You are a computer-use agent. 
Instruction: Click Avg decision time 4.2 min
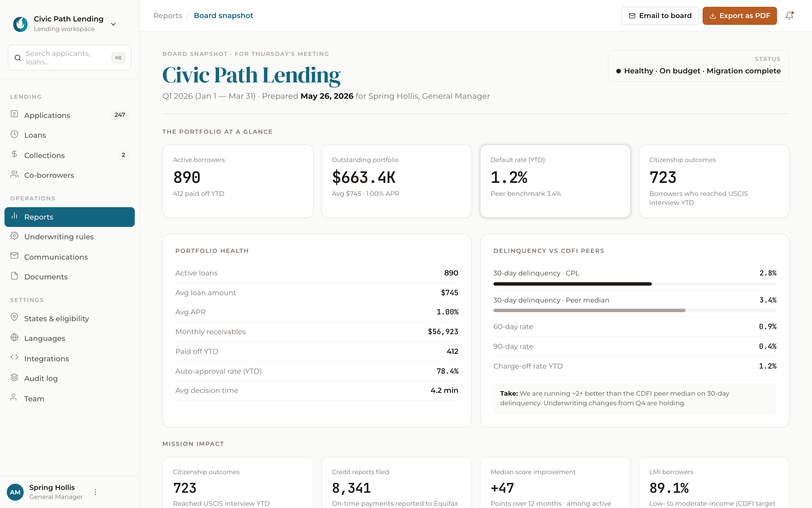point(444,390)
